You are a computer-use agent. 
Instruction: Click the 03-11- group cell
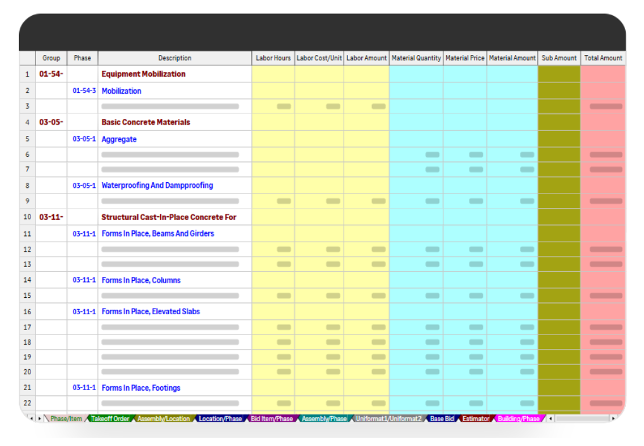51,217
